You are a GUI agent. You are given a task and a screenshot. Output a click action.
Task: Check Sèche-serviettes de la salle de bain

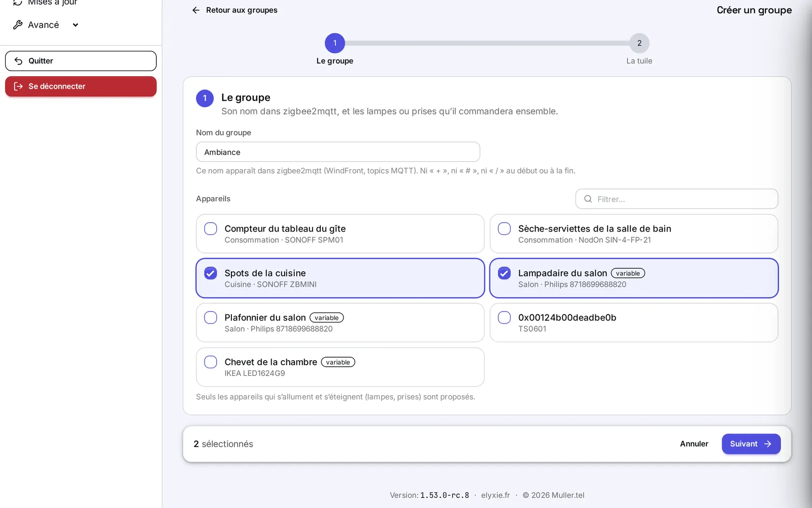(x=504, y=229)
